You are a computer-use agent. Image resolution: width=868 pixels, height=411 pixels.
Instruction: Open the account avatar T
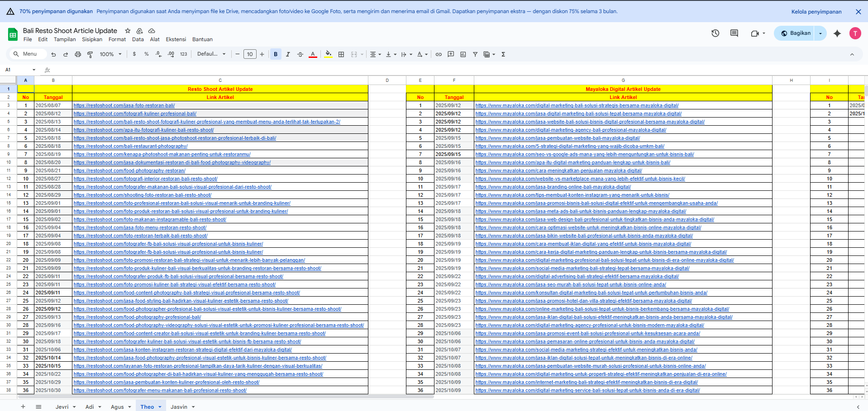(x=855, y=33)
